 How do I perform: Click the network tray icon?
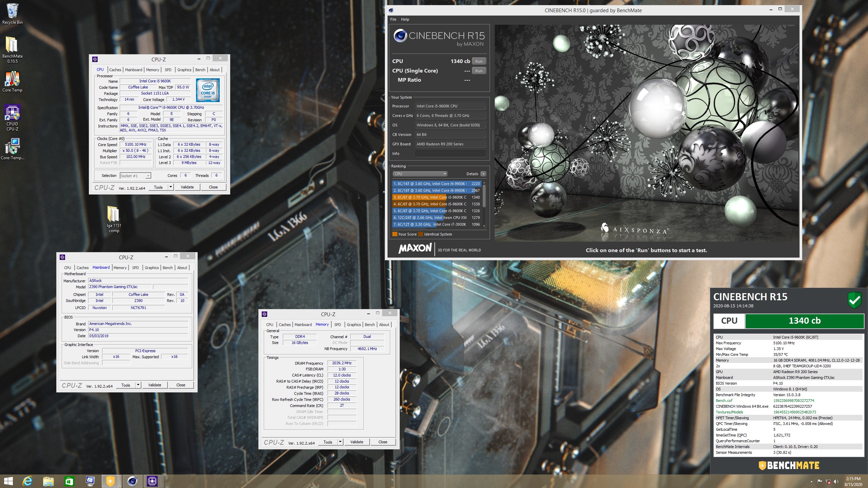coord(828,482)
